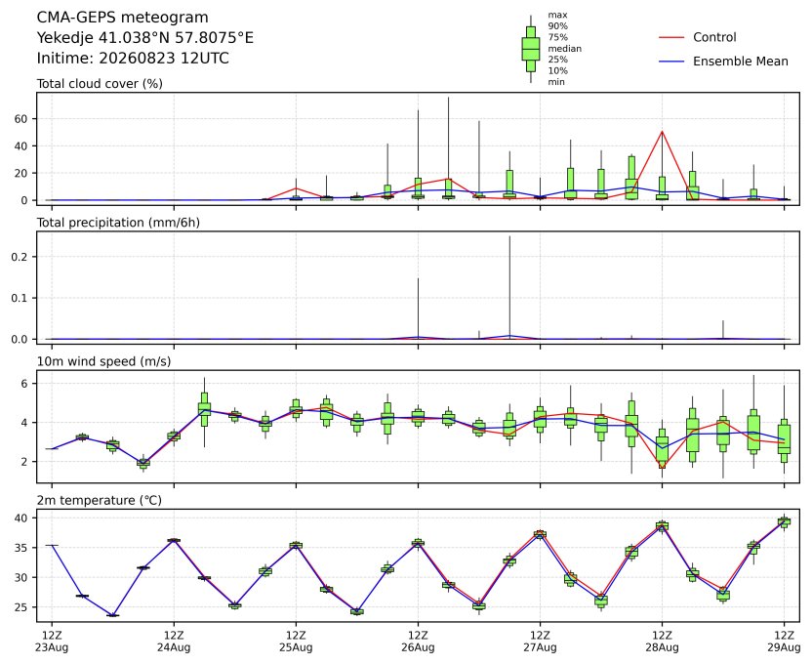
Task: Select the Ensemble Mean legend label
Action: (x=741, y=62)
